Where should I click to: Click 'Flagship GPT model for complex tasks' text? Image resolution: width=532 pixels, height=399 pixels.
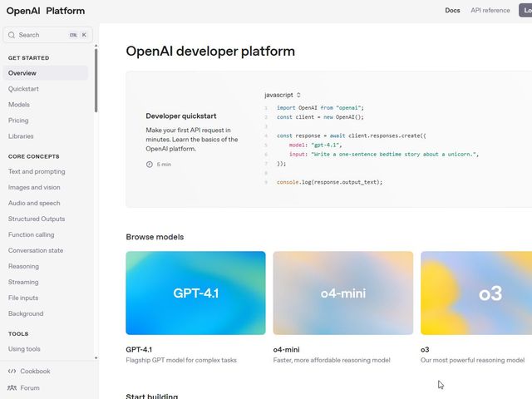[181, 360]
